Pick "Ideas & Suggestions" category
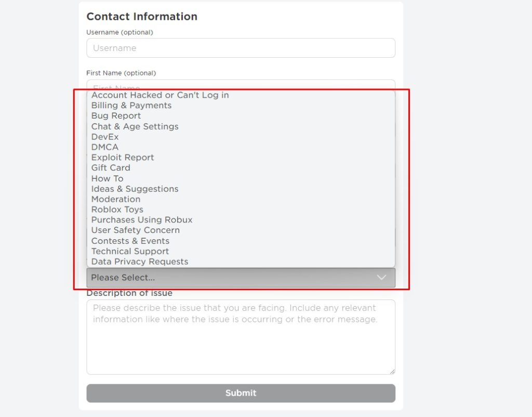532x417 pixels. click(134, 189)
